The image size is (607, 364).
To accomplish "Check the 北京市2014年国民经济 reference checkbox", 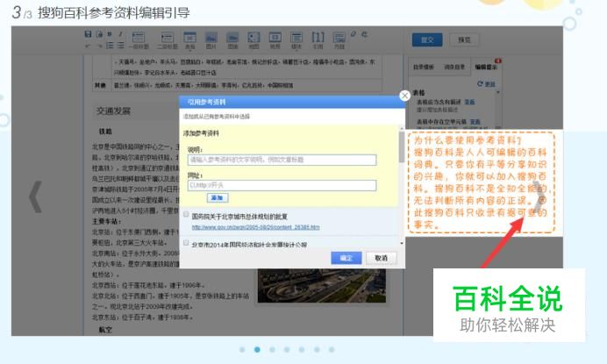I will pyautogui.click(x=186, y=242).
